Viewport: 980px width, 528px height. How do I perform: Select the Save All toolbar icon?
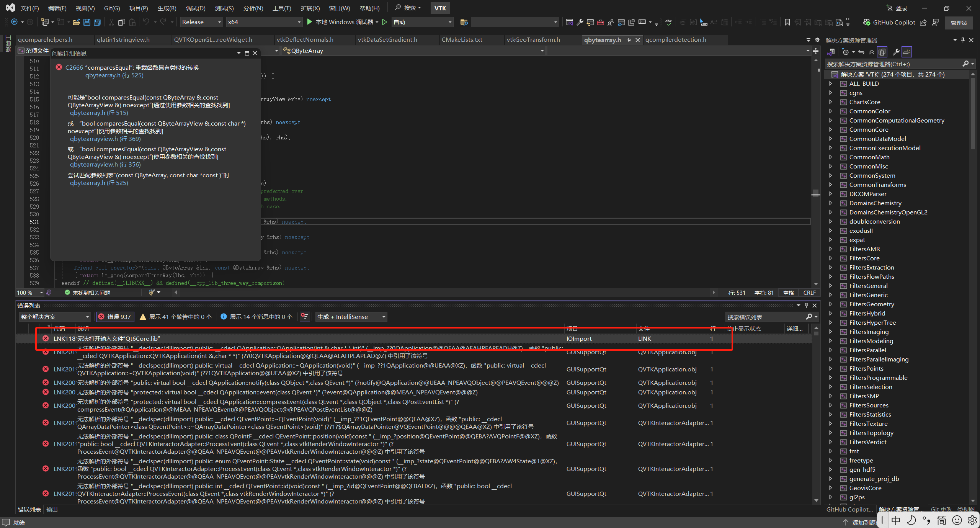[97, 22]
